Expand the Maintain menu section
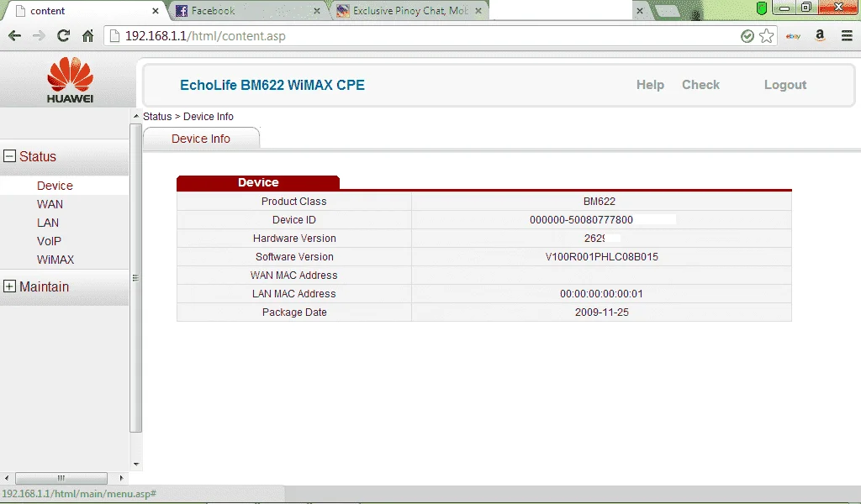Viewport: 861px width, 504px height. click(x=9, y=286)
